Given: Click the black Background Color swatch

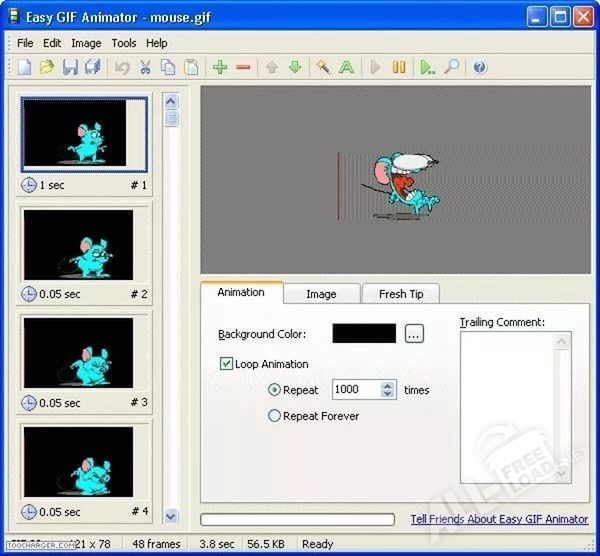Looking at the screenshot, I should (x=364, y=334).
